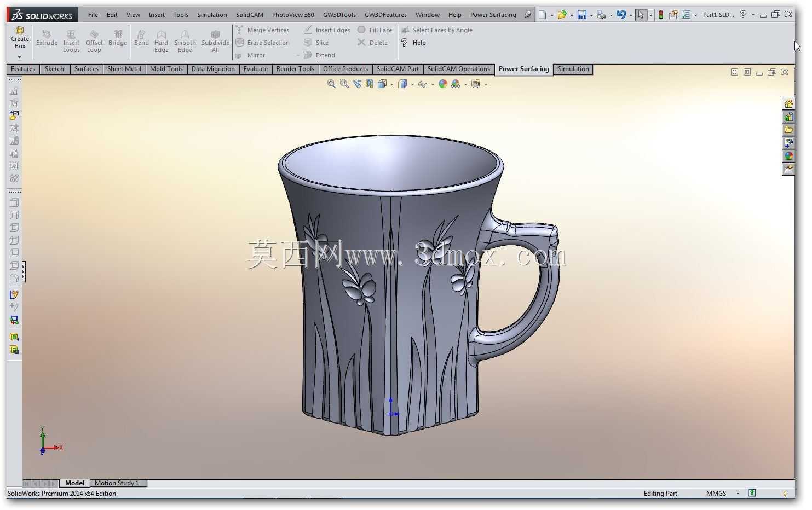Click "Editing Part" in the status bar
The width and height of the screenshot is (812, 510).
tap(660, 494)
